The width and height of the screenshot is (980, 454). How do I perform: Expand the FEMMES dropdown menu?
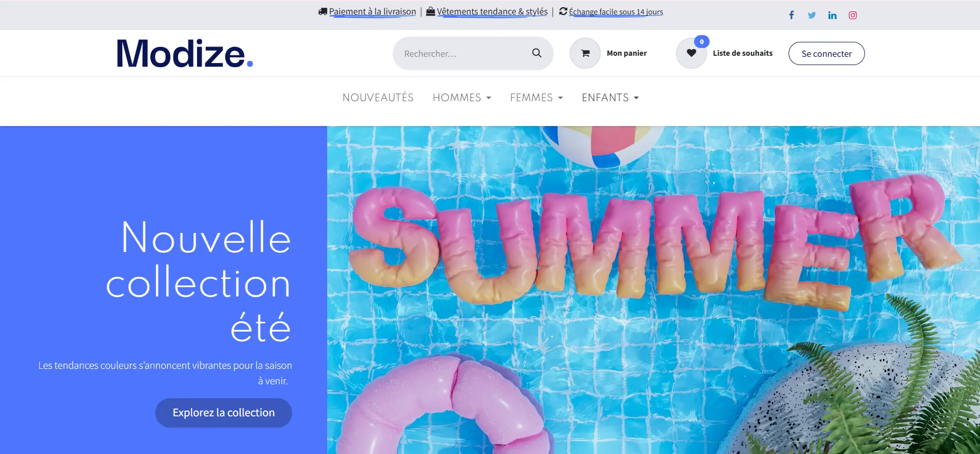coord(536,98)
